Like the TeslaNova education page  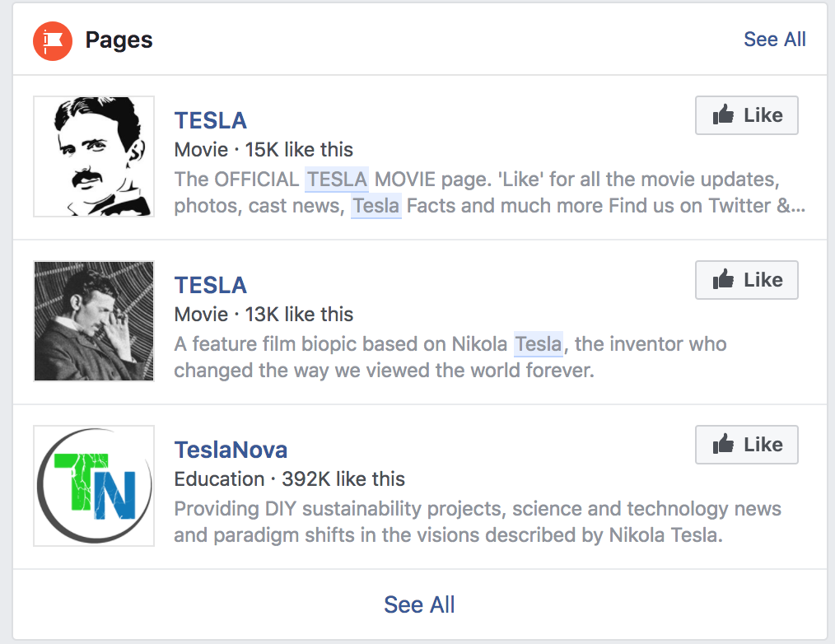pos(746,445)
